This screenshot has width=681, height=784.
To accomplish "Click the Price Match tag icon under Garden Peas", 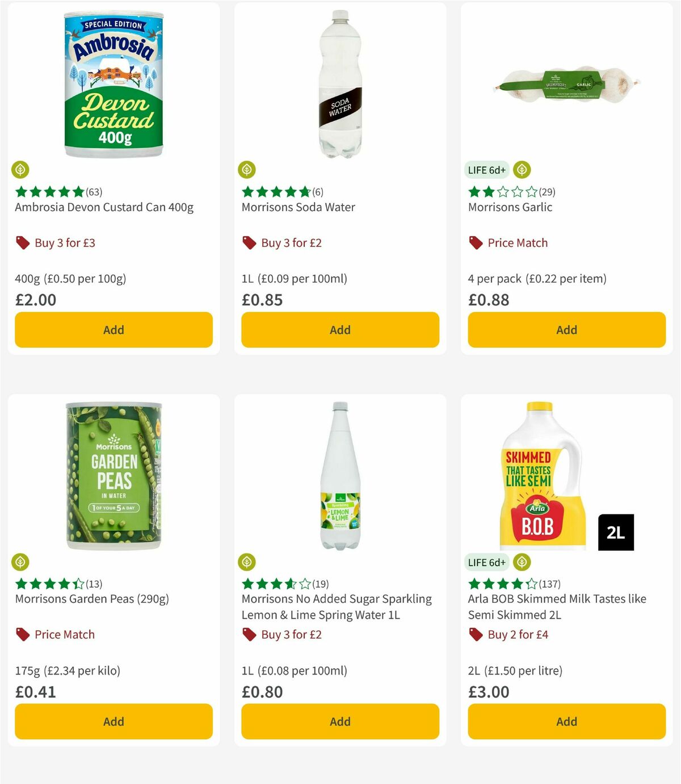I will pos(22,634).
